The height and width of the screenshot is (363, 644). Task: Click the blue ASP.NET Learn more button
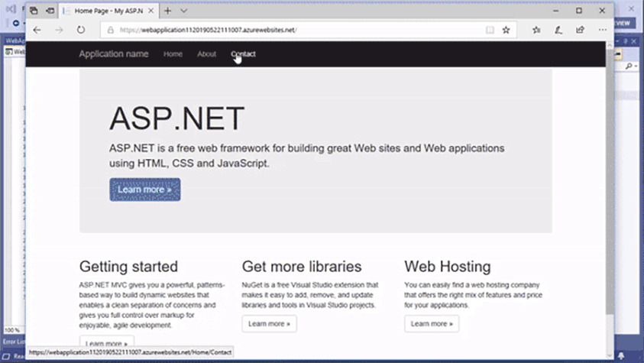[x=145, y=190]
